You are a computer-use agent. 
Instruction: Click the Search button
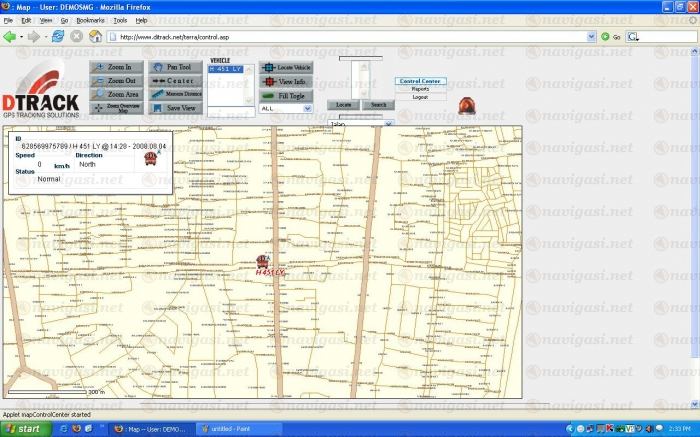tap(378, 104)
